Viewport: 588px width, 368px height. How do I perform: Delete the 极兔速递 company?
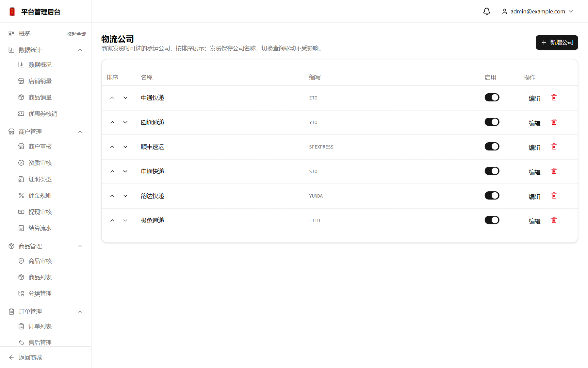(554, 220)
